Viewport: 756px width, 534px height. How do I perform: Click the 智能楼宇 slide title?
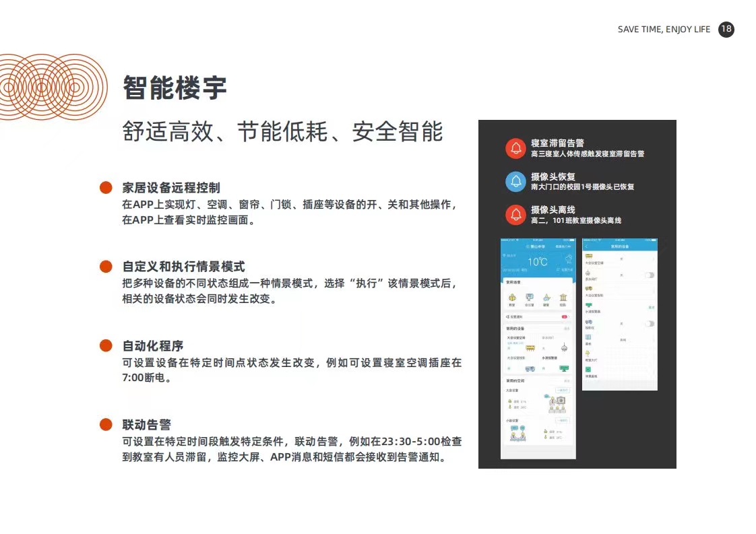click(x=175, y=88)
